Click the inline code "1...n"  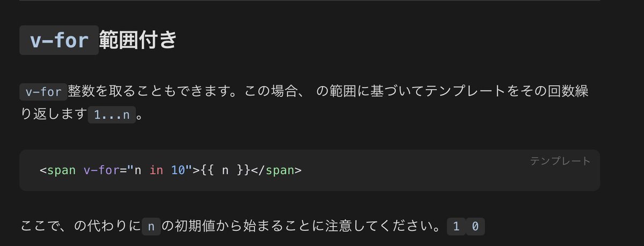(x=112, y=115)
